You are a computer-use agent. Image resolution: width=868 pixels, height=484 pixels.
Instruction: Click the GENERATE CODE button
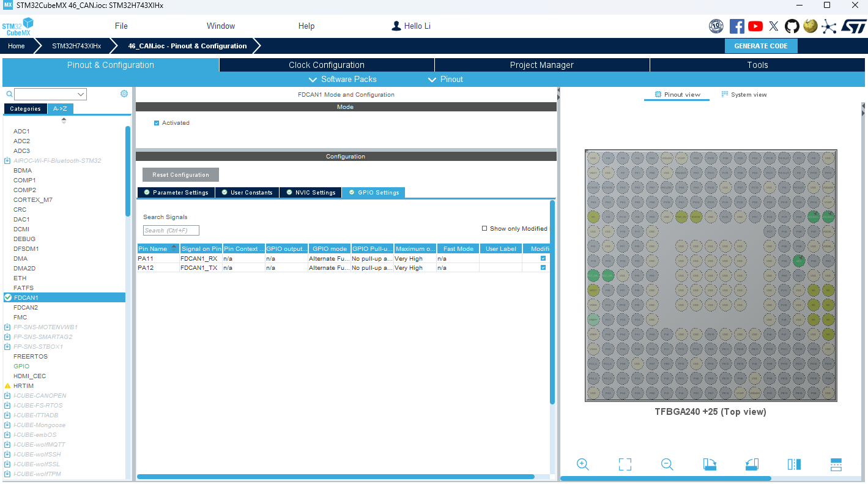[x=761, y=46]
